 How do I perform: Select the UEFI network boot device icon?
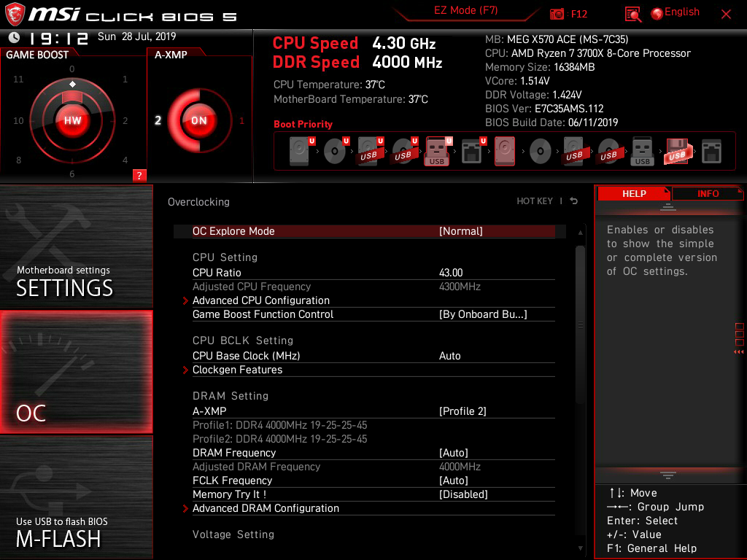473,152
